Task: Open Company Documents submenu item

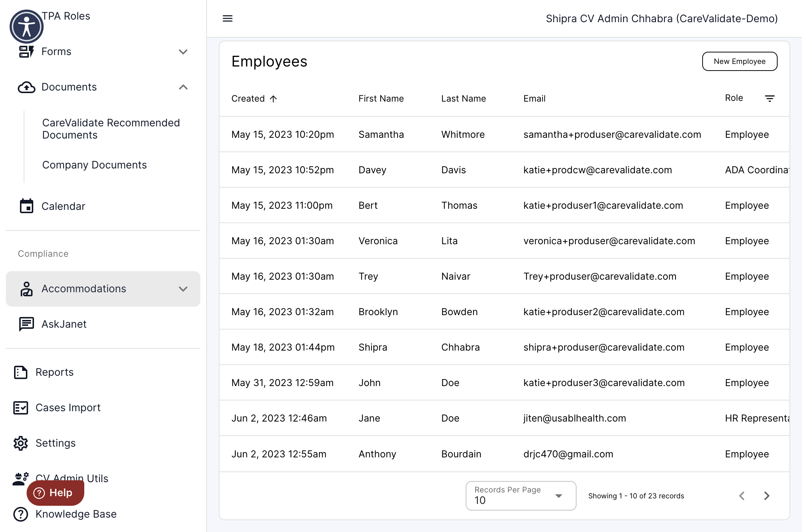Action: [x=95, y=165]
